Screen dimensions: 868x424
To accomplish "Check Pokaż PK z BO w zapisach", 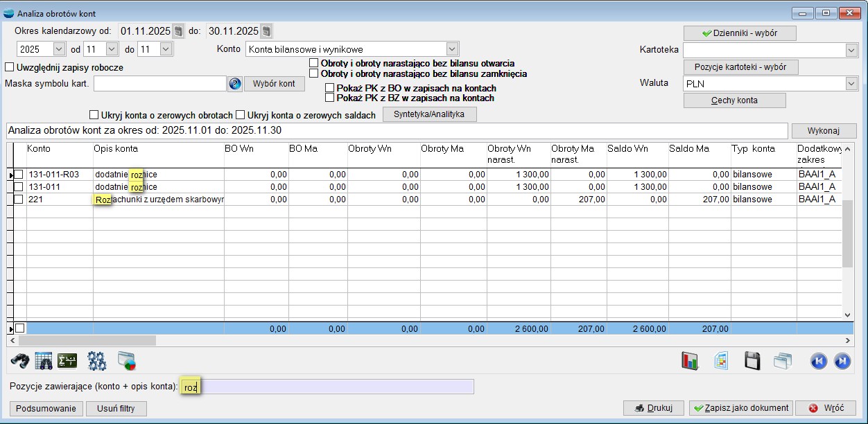I will coord(330,88).
